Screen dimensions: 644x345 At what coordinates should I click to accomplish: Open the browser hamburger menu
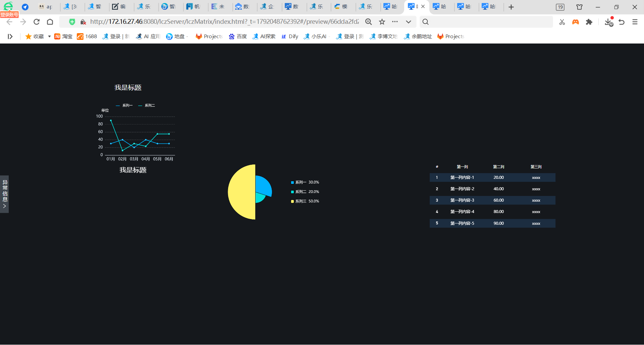pos(635,22)
